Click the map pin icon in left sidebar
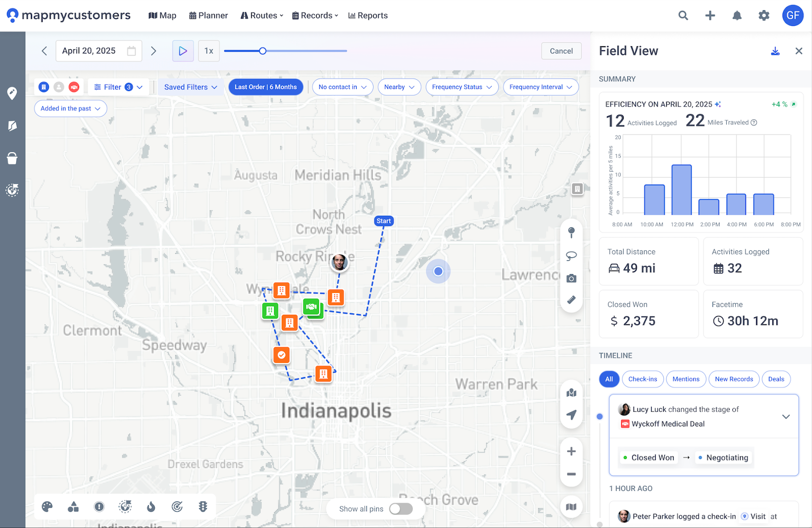The width and height of the screenshot is (812, 528). tap(12, 93)
